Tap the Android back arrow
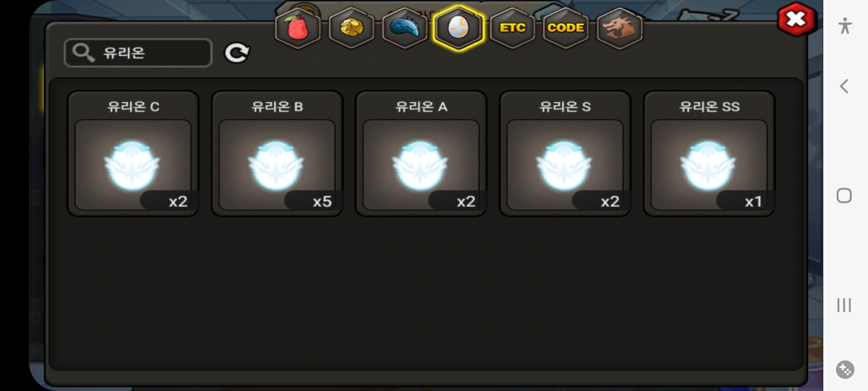The height and width of the screenshot is (391, 868). point(844,86)
